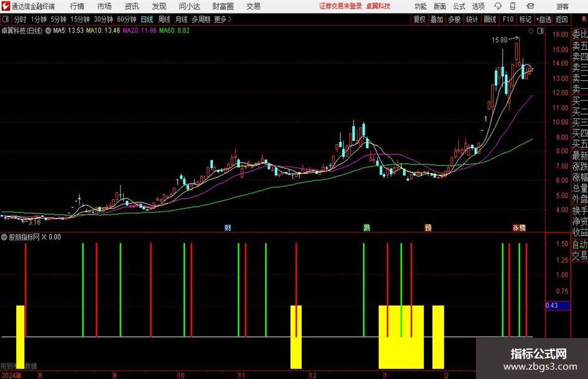Add stock via +自选 button
The image size is (588, 379).
(x=544, y=19)
